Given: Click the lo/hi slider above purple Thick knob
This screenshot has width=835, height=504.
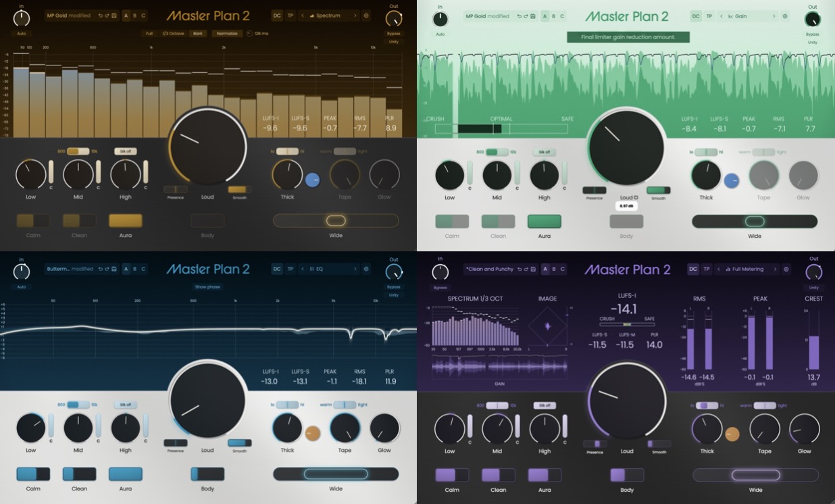Looking at the screenshot, I should [x=707, y=405].
